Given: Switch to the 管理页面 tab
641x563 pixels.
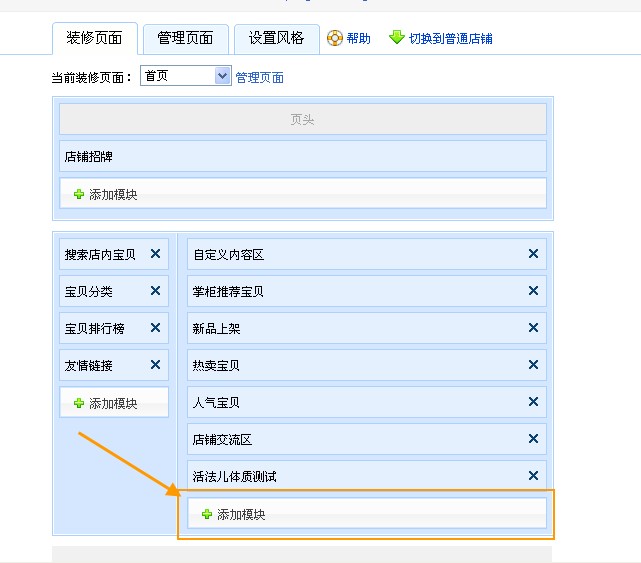Looking at the screenshot, I should pos(185,38).
